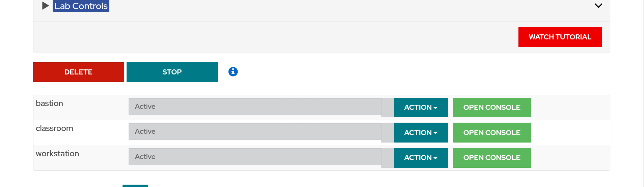This screenshot has width=644, height=187.
Task: Select the classroom machine name
Action: 54,128
